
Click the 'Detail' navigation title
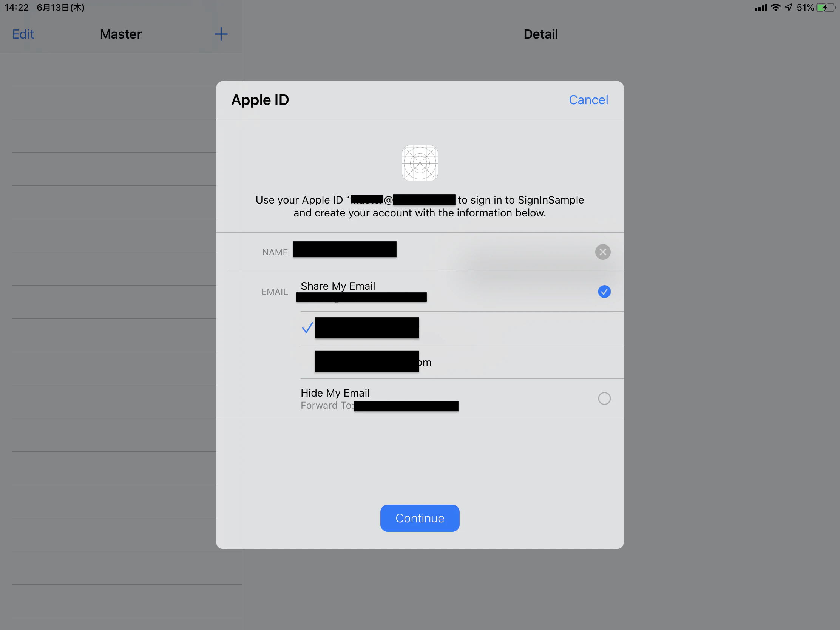540,34
